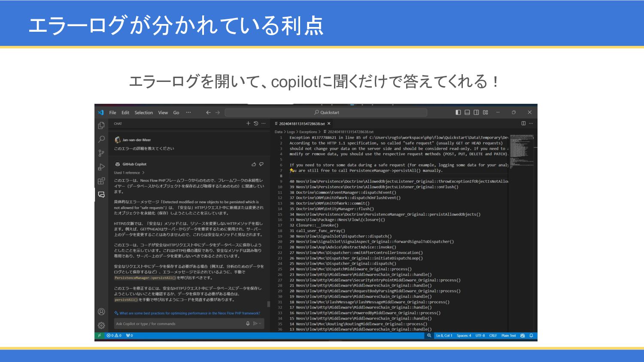
Task: Go back with the navigation arrow
Action: pyautogui.click(x=208, y=112)
